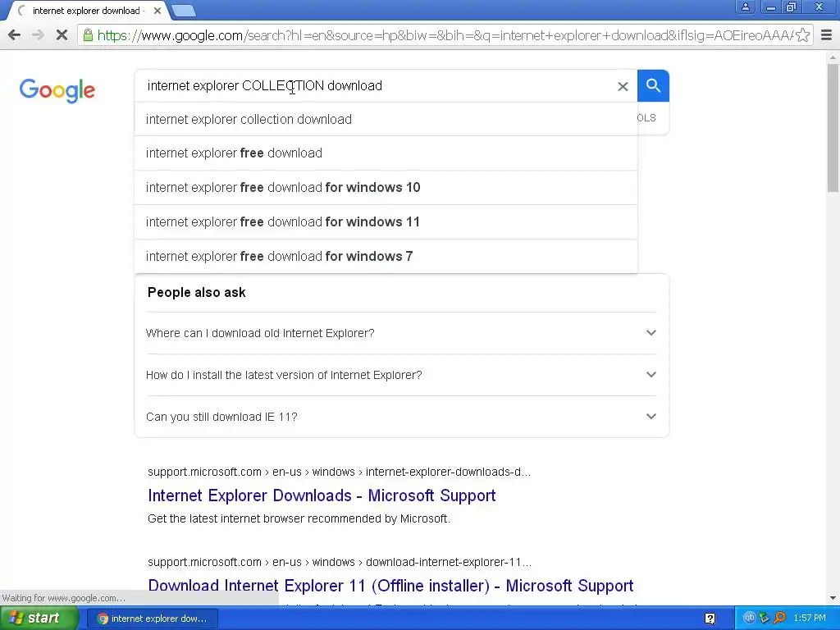Screen dimensions: 840x630
Task: Bookmark this page with the star icon
Action: 802,35
